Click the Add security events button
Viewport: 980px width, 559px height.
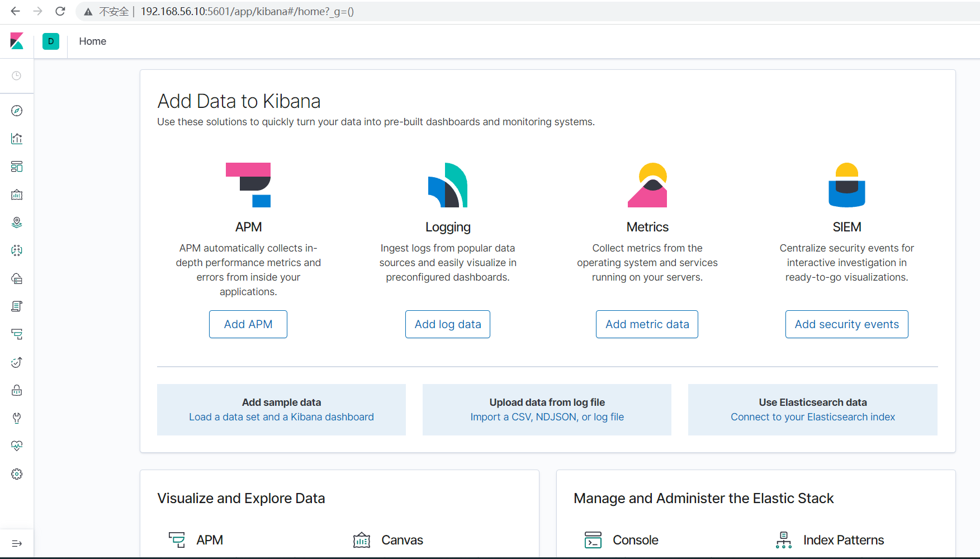[x=847, y=324]
